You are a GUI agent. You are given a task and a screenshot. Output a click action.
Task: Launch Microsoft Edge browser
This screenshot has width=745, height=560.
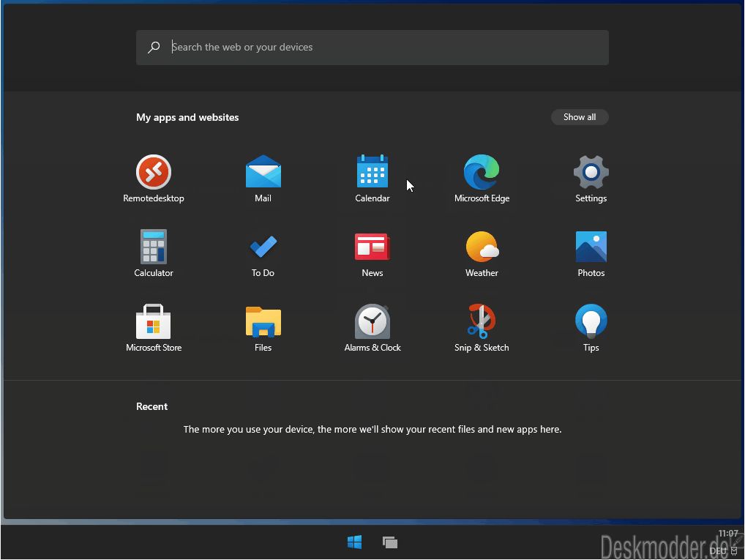[482, 179]
